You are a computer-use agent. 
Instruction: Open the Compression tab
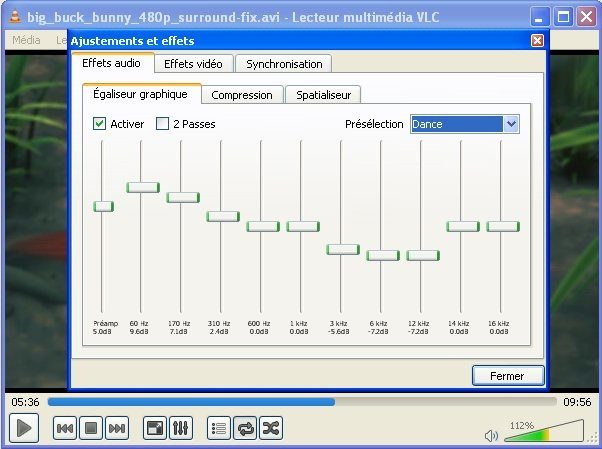(242, 95)
